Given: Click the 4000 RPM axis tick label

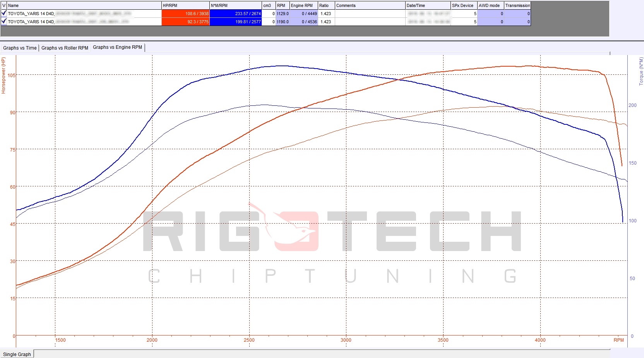Looking at the screenshot, I should click(x=540, y=340).
